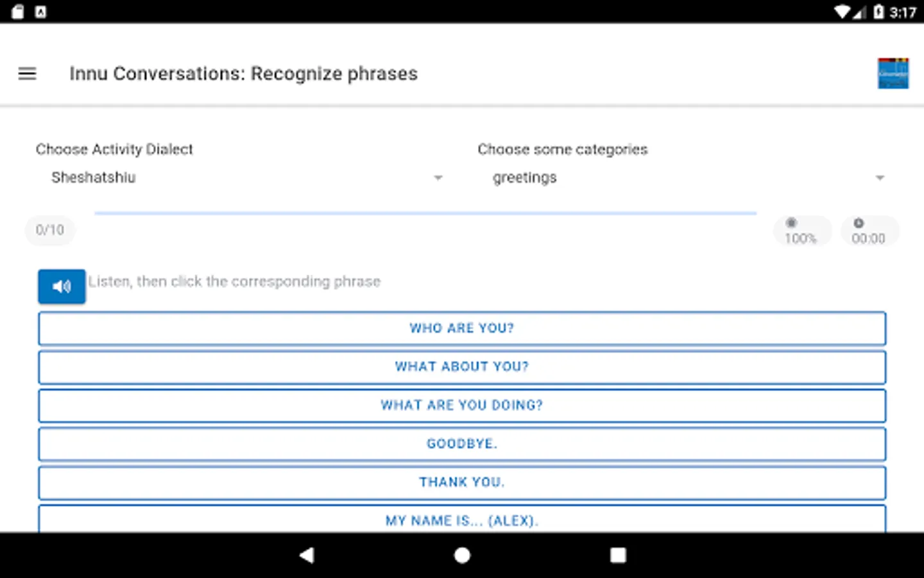Choose "My name is... (Alex)." option
This screenshot has width=924, height=578.
[462, 520]
